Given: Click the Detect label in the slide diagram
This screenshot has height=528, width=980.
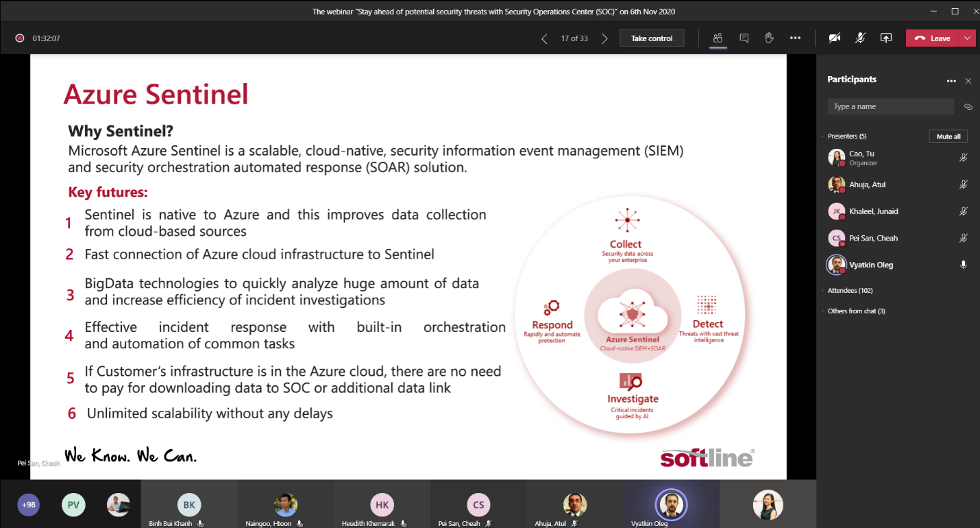Looking at the screenshot, I should 708,324.
